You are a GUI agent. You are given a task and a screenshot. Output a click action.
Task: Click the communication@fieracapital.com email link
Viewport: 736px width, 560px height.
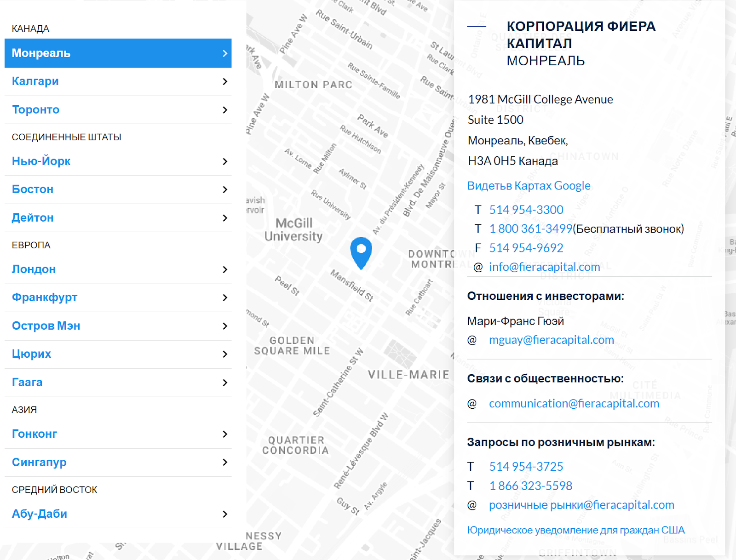point(574,403)
